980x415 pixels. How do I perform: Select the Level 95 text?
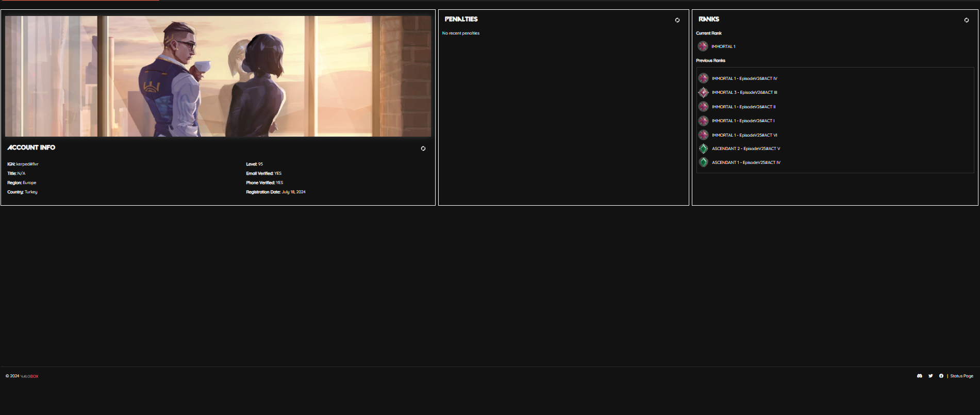(x=255, y=164)
